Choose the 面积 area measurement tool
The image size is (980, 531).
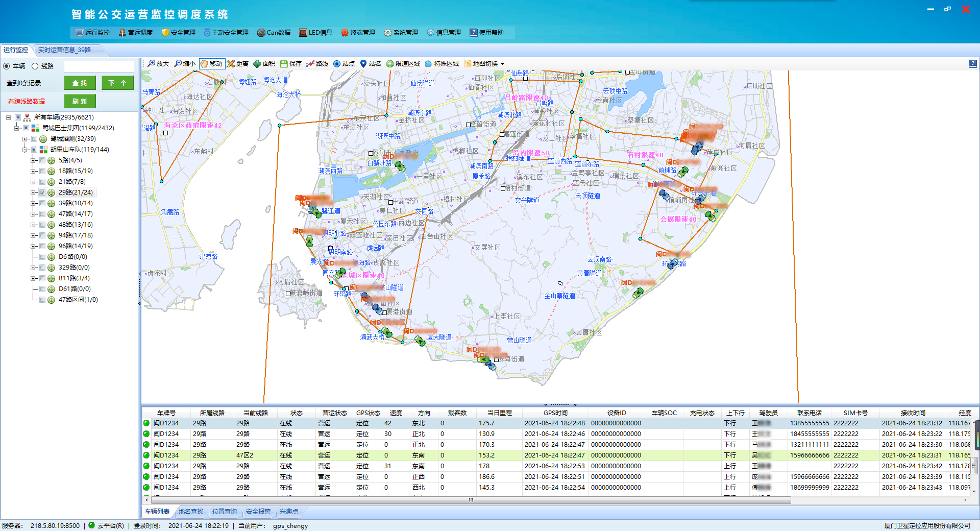pyautogui.click(x=264, y=64)
